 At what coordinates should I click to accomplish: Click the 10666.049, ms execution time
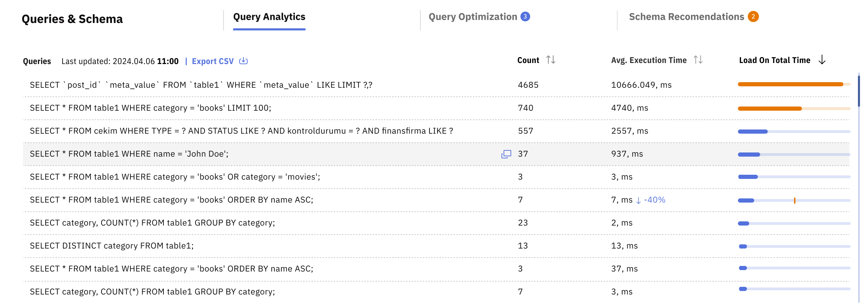click(641, 85)
